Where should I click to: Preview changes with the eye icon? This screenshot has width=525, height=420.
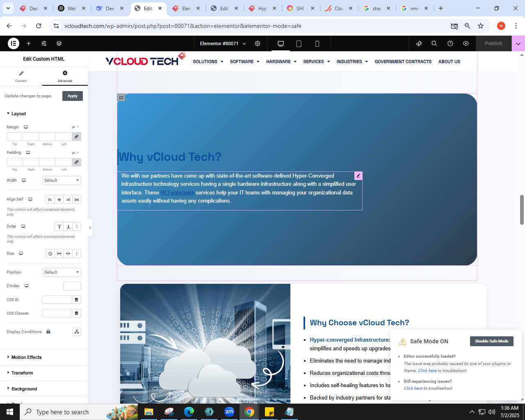point(466,43)
